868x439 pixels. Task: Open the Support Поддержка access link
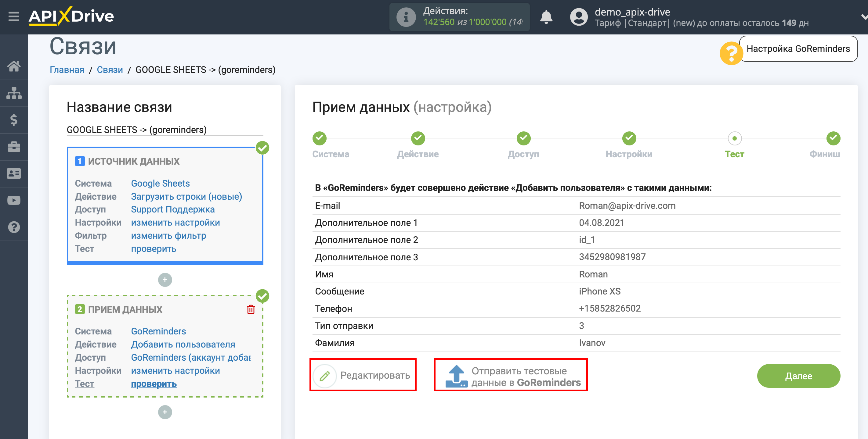172,209
